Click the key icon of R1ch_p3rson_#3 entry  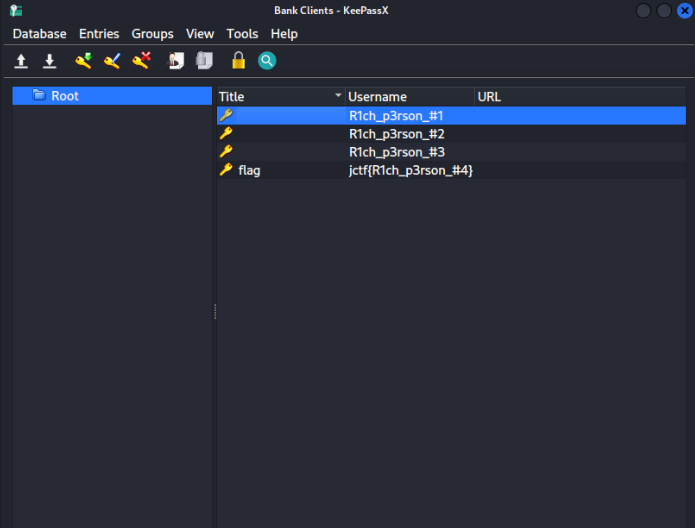click(x=226, y=151)
